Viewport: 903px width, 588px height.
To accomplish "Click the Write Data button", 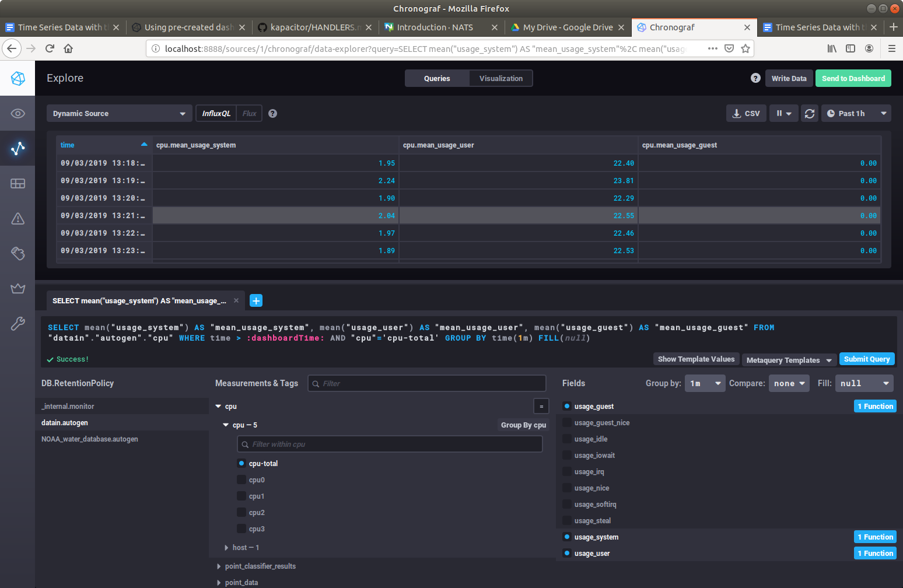I will coord(789,79).
